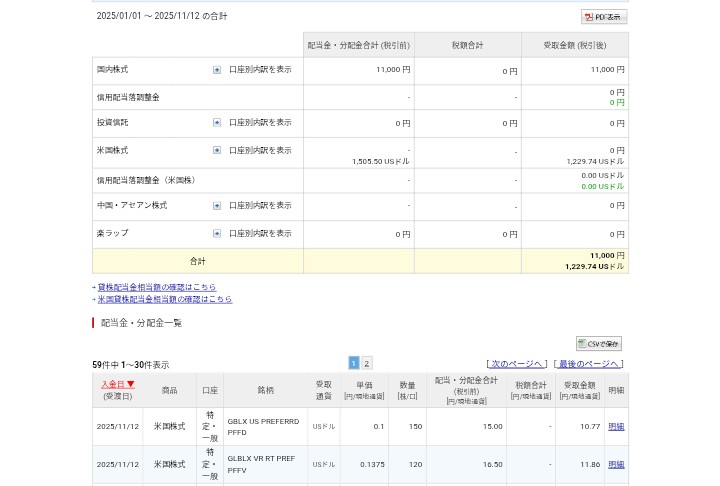Open 明細 for the PFFD dividend row
The width and height of the screenshot is (720, 486).
click(616, 427)
